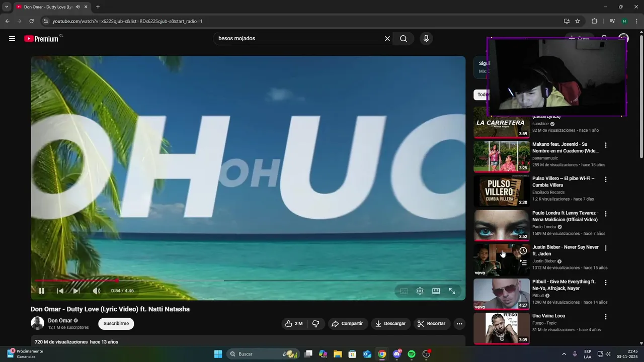The width and height of the screenshot is (644, 362).
Task: Open Pitbull Give Me Everything title
Action: point(564,285)
